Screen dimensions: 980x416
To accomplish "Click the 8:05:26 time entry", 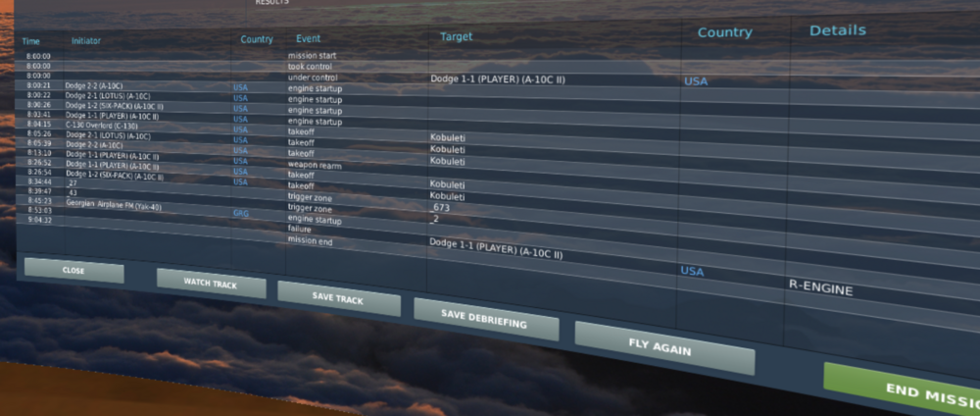I will 39,133.
